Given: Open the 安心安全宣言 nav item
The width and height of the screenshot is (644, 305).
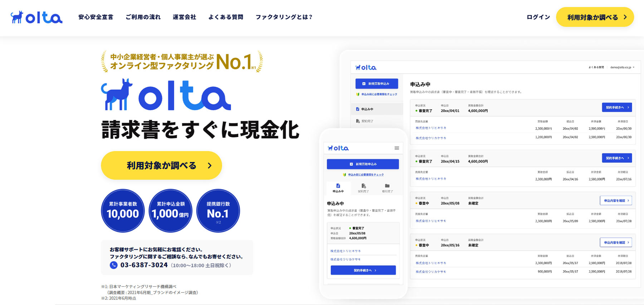Looking at the screenshot, I should pyautogui.click(x=96, y=17).
